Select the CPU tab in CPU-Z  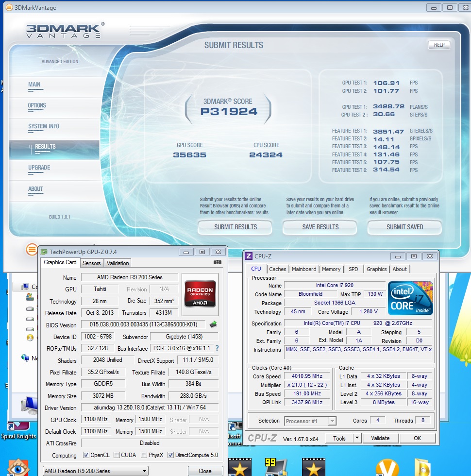click(256, 269)
